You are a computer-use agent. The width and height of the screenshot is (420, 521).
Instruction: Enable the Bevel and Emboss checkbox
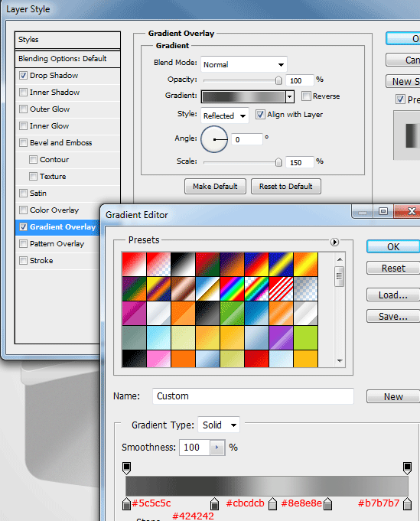tap(23, 142)
